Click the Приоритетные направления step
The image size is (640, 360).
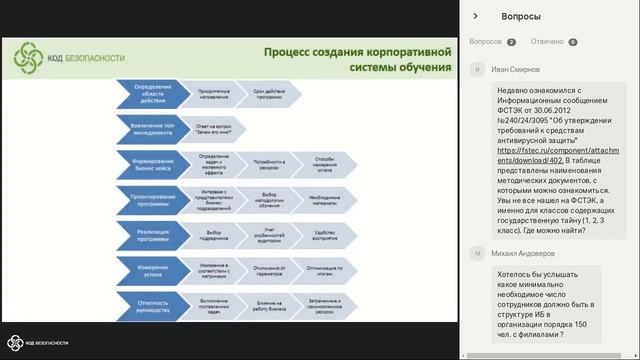pyautogui.click(x=213, y=94)
